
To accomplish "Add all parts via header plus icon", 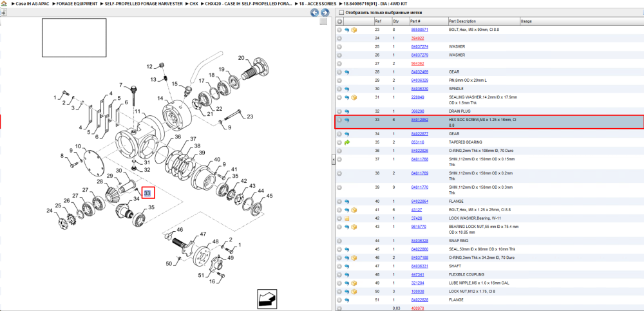I will coord(339,21).
